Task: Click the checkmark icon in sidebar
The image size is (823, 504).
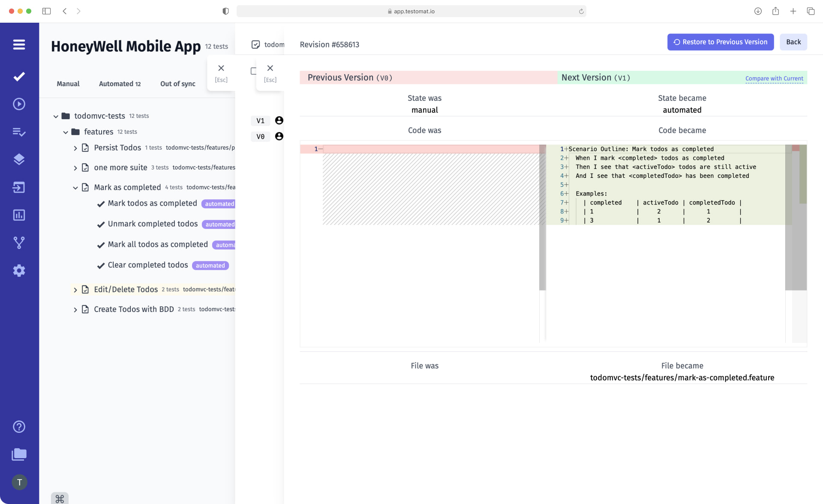Action: [19, 76]
